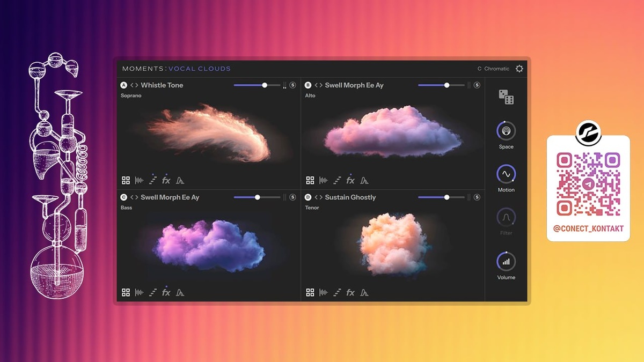This screenshot has width=644, height=362.
Task: Open layer D's waveform sample icon
Action: point(324,292)
